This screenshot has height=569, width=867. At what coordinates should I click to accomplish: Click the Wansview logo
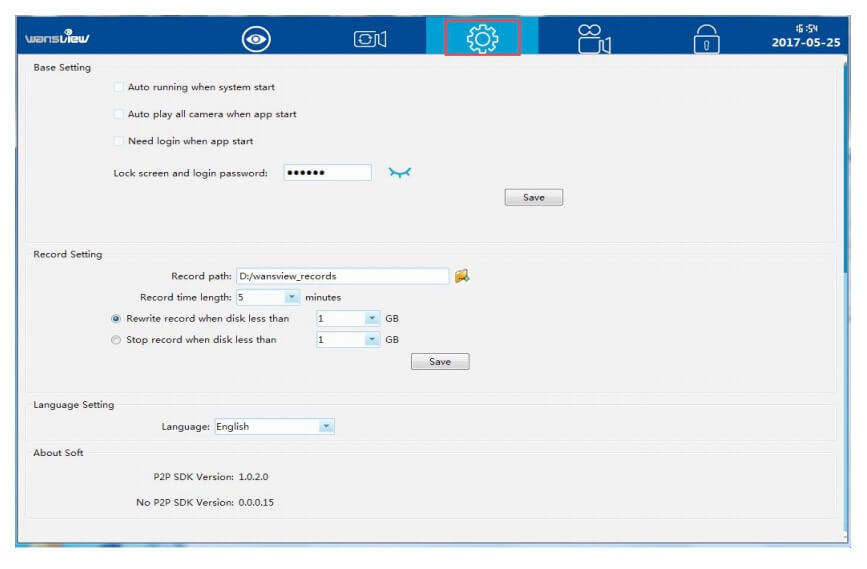[58, 37]
